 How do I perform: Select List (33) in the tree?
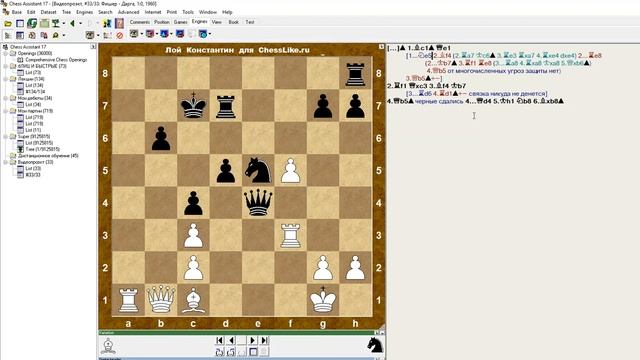[x=33, y=168]
